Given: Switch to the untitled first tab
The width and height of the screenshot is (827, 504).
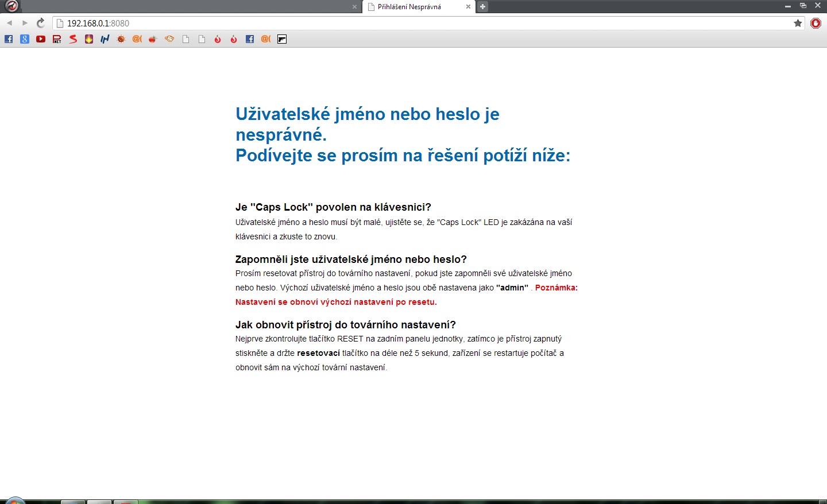Looking at the screenshot, I should pos(190,7).
